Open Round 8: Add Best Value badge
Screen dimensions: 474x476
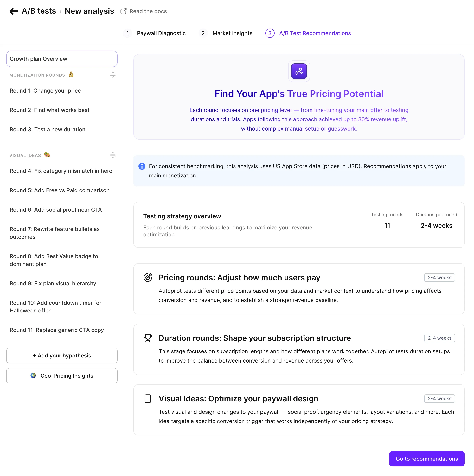coord(54,260)
